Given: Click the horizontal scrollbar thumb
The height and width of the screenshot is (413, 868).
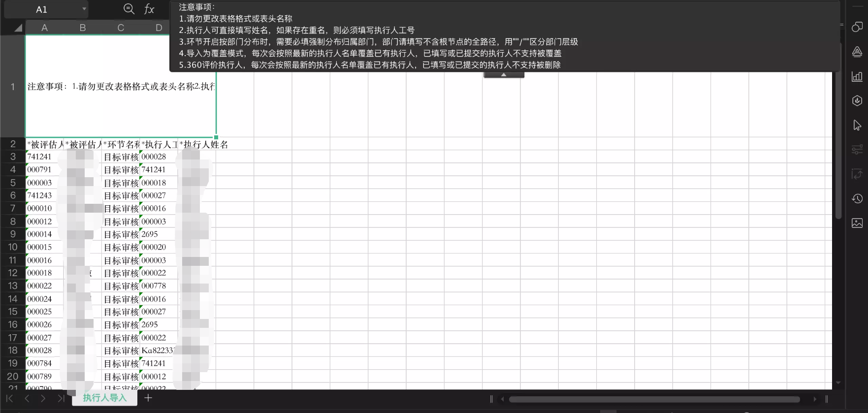Looking at the screenshot, I should coord(654,399).
